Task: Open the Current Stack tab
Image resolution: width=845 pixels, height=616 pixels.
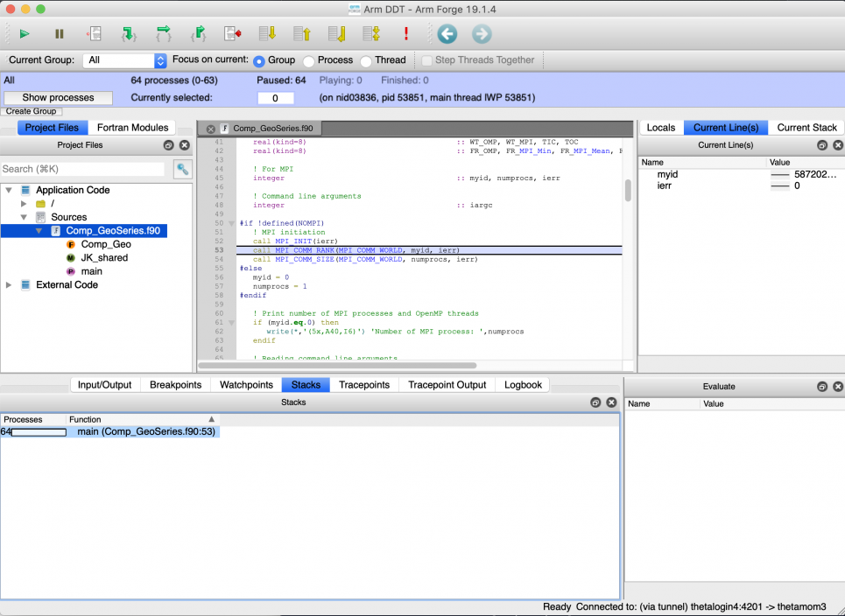Action: tap(806, 128)
